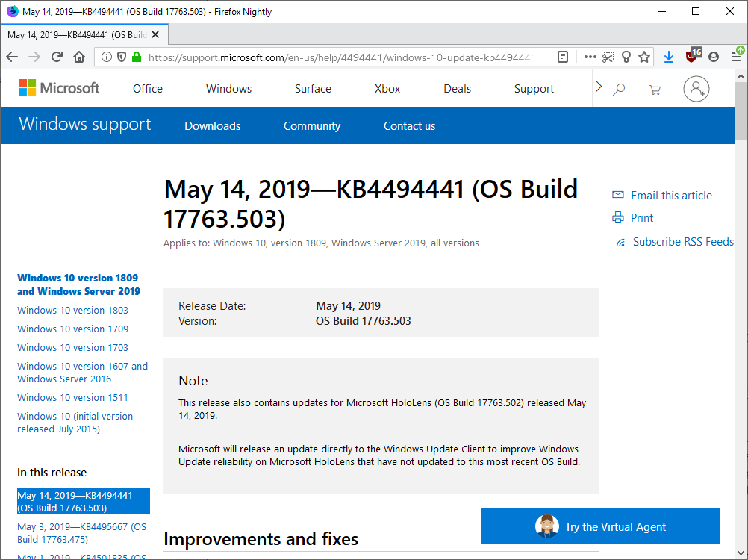Click the green secure connection padlock
The width and height of the screenshot is (748, 560).
click(x=137, y=57)
